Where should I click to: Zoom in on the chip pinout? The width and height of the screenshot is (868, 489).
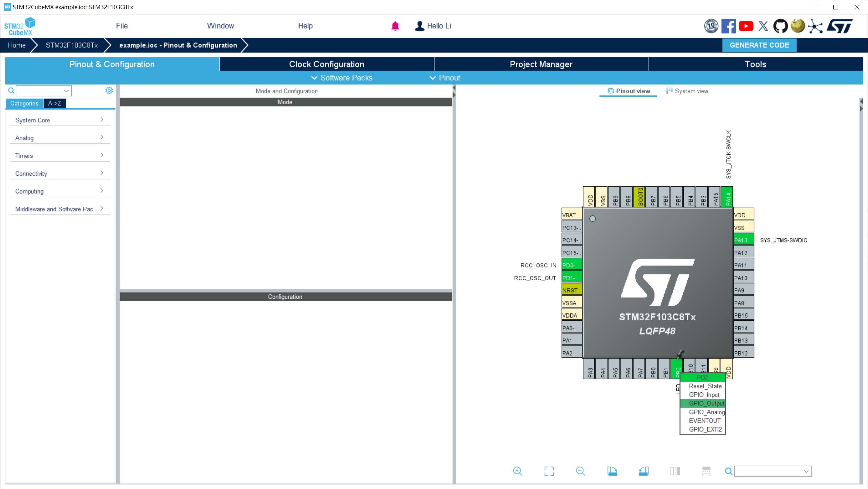[x=518, y=471]
